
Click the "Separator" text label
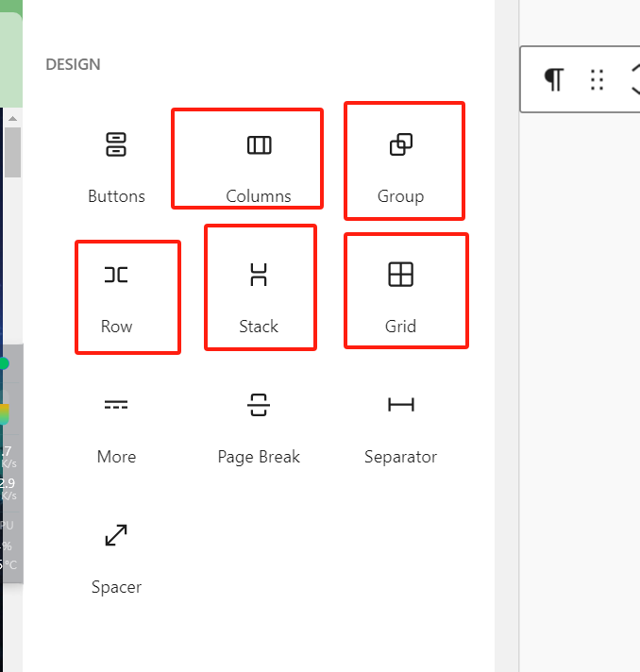pos(400,457)
